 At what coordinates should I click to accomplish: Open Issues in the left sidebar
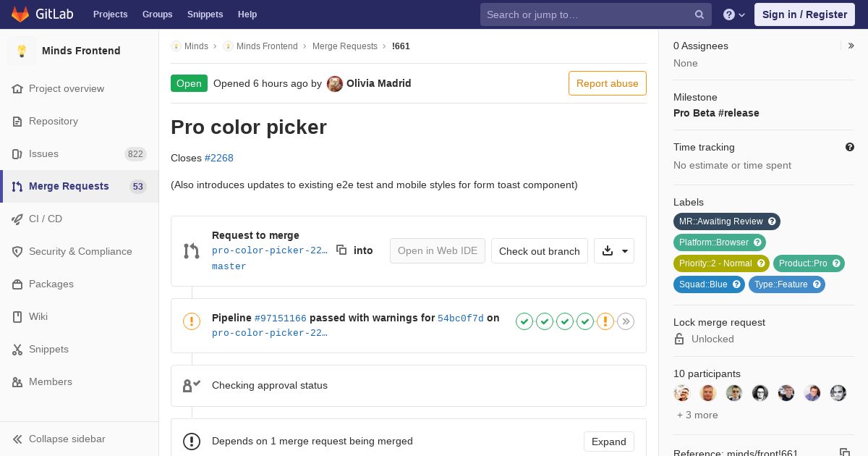(x=43, y=153)
